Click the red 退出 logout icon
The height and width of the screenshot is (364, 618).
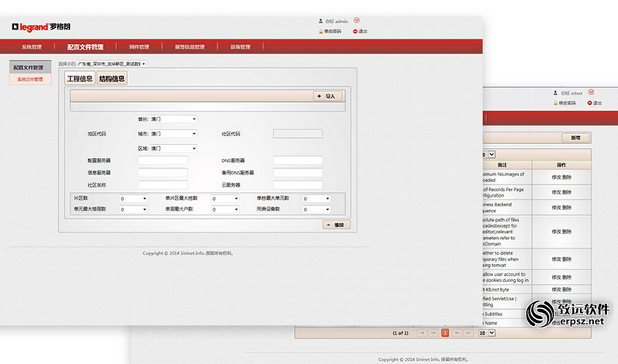(354, 31)
